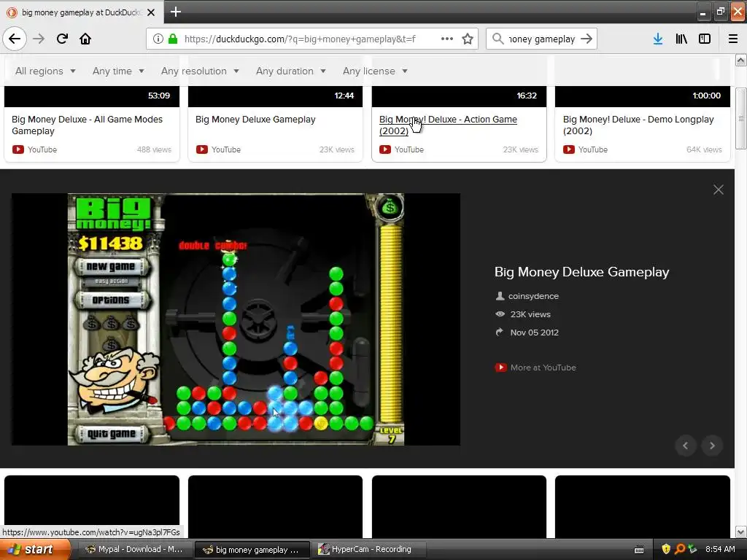Go to previous video in detail panel

pyautogui.click(x=686, y=446)
